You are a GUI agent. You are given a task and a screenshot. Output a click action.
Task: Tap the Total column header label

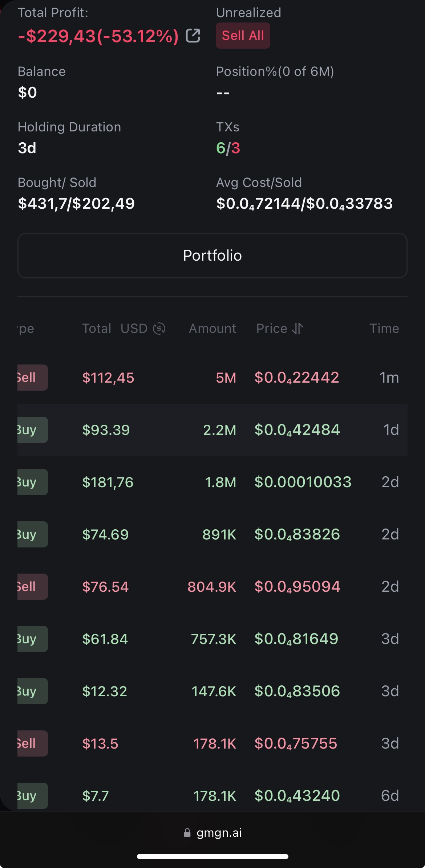pyautogui.click(x=97, y=329)
